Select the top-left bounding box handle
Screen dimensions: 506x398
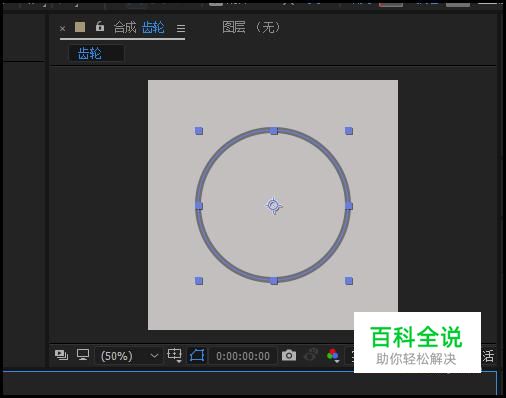[199, 131]
